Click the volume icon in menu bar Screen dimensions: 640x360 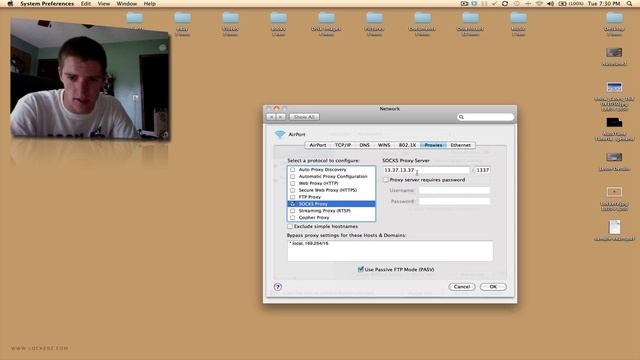click(x=551, y=4)
